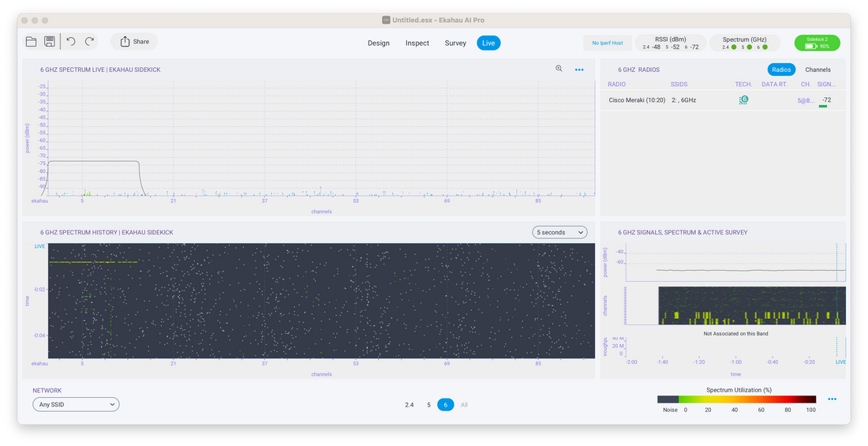868x446 pixels.
Task: Open the 5 seconds history interval dropdown
Action: click(x=559, y=232)
